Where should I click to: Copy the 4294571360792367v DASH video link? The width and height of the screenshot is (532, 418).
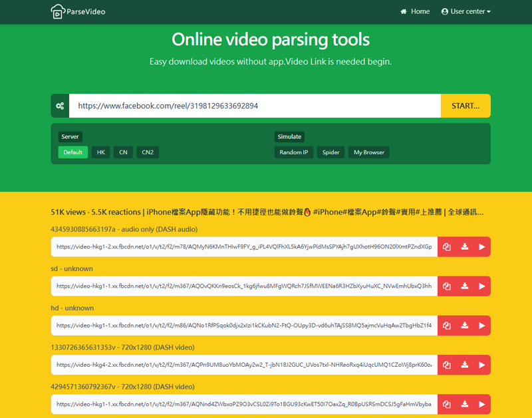tap(446, 404)
